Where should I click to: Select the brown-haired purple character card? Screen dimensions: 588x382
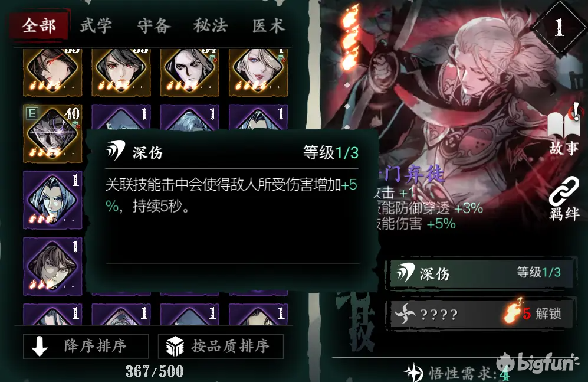[x=52, y=266]
